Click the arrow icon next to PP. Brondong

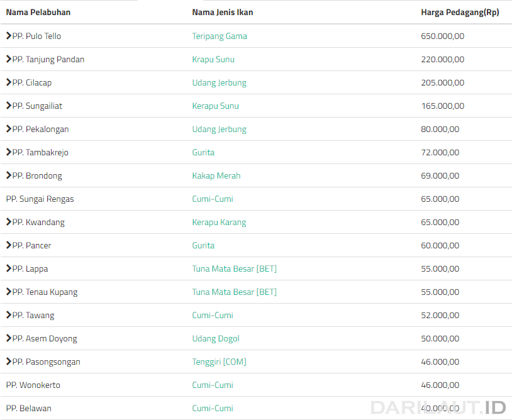click(x=9, y=175)
